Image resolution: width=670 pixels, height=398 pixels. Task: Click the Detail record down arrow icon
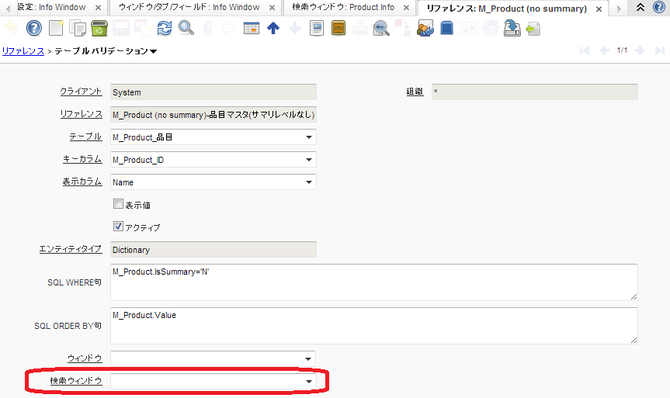(x=295, y=29)
